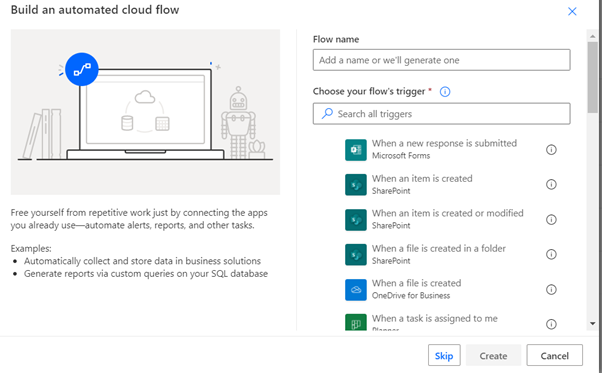Click the Planner icon for 'task is assigned to me'
Image resolution: width=602 pixels, height=373 pixels.
356,322
